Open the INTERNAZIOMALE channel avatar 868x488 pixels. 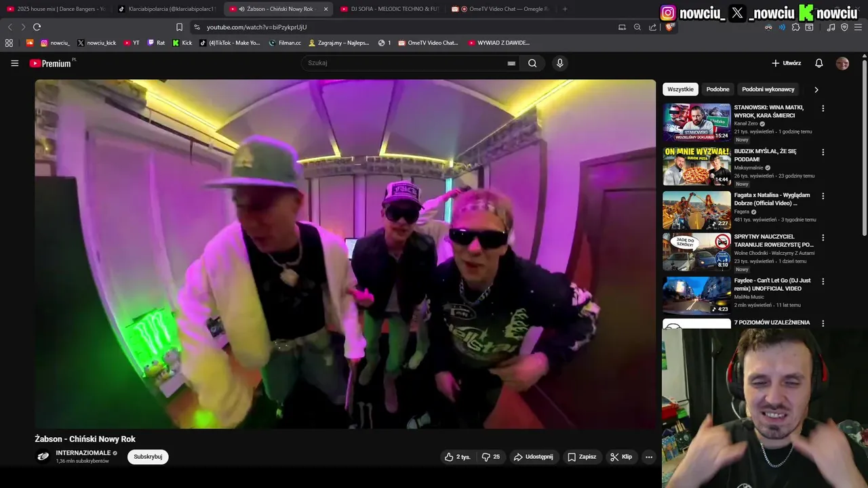[43, 456]
